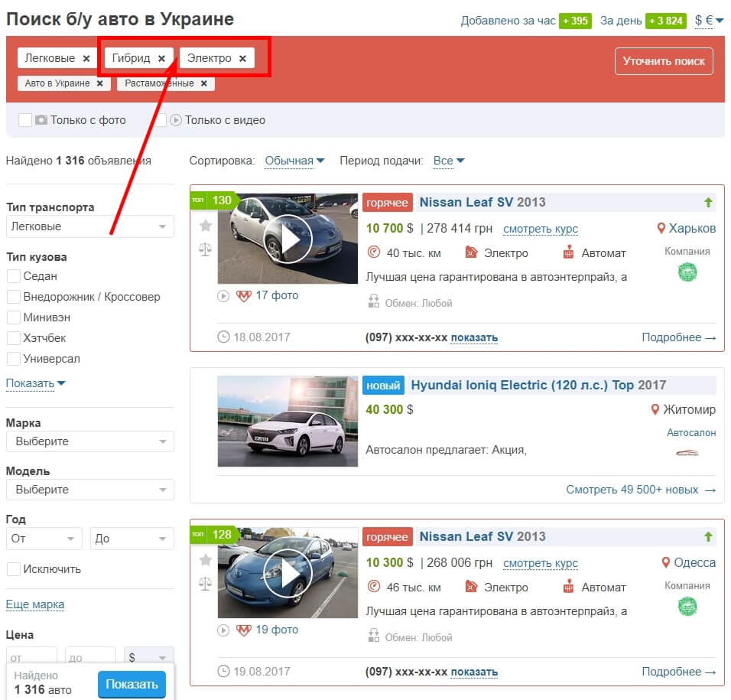Click the green raise arrow on Odessa listing
The height and width of the screenshot is (700, 731).
coord(708,537)
